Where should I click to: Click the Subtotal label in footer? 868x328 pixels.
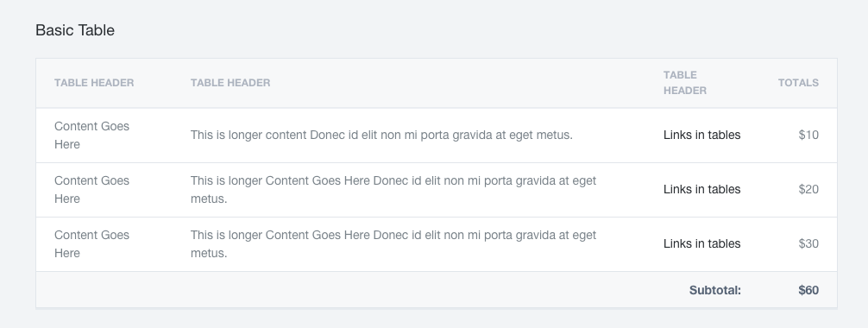(x=714, y=290)
